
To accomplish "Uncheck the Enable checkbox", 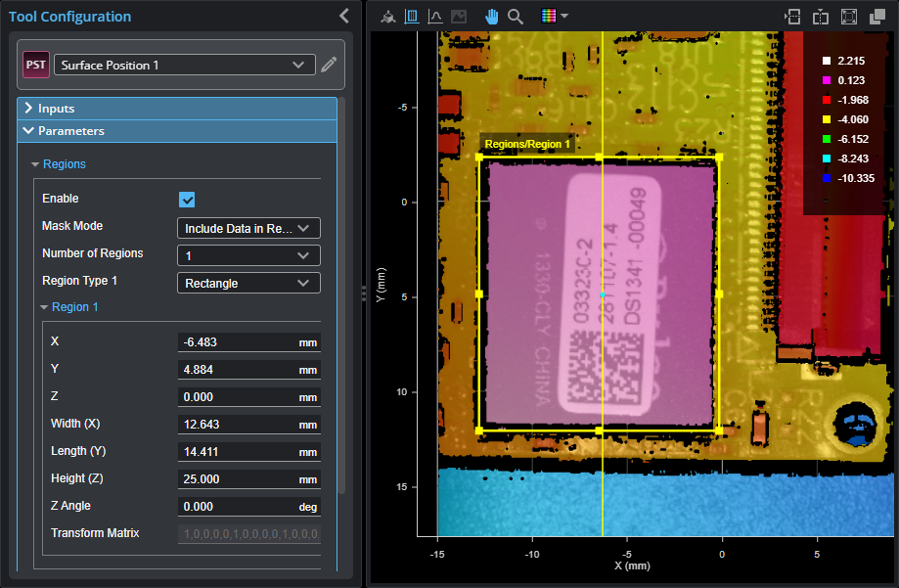I will (188, 200).
